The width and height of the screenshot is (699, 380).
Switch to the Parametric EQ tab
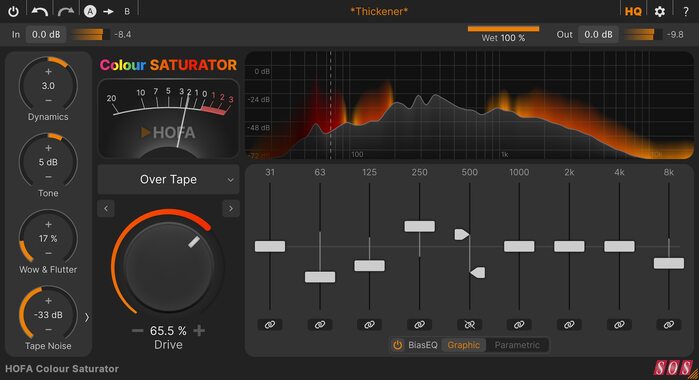click(517, 345)
